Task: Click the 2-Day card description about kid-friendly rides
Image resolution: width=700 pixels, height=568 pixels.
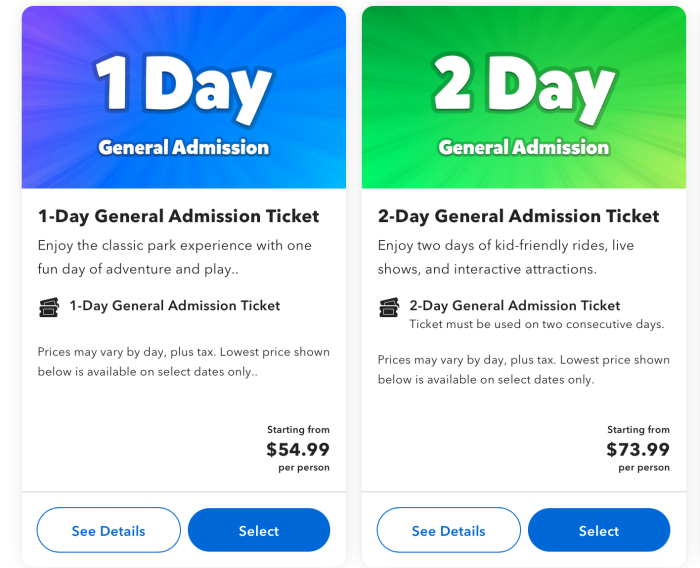Action: pos(506,257)
